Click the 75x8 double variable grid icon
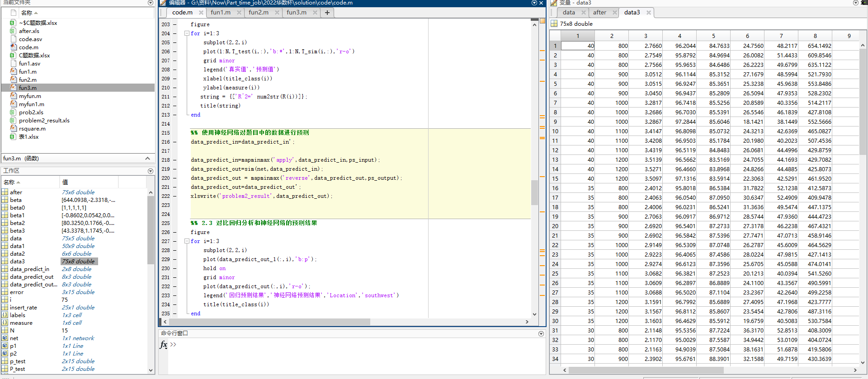 (554, 23)
